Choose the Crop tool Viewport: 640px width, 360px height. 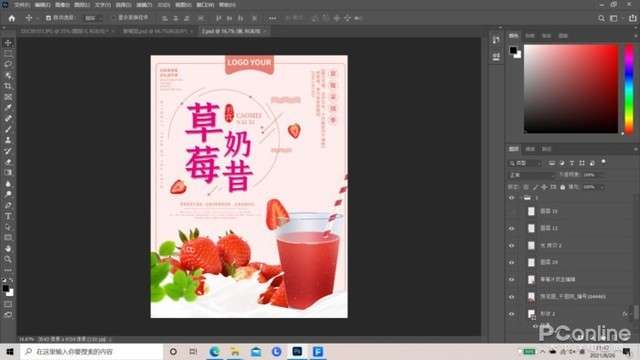[8, 86]
